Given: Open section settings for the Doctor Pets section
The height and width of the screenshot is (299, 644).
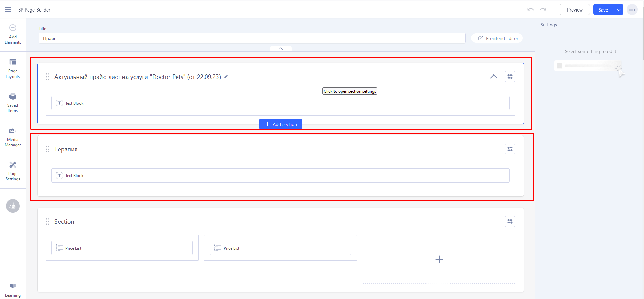Looking at the screenshot, I should click(510, 77).
